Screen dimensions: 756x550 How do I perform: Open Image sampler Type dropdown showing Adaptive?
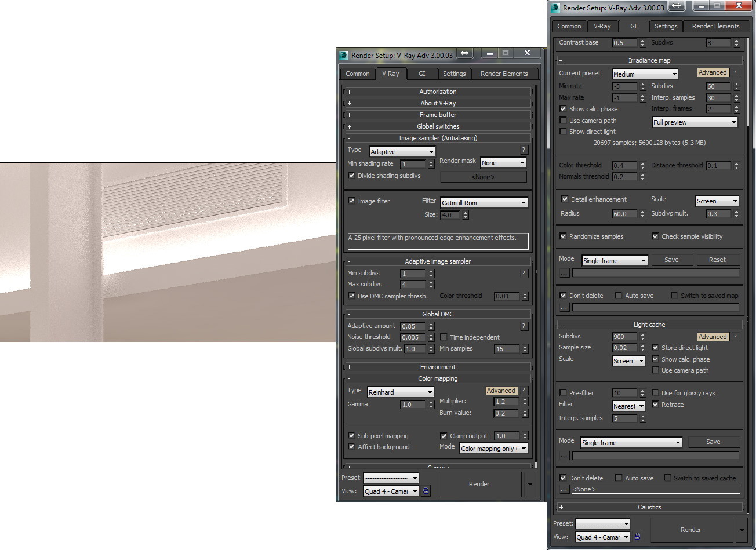(402, 152)
